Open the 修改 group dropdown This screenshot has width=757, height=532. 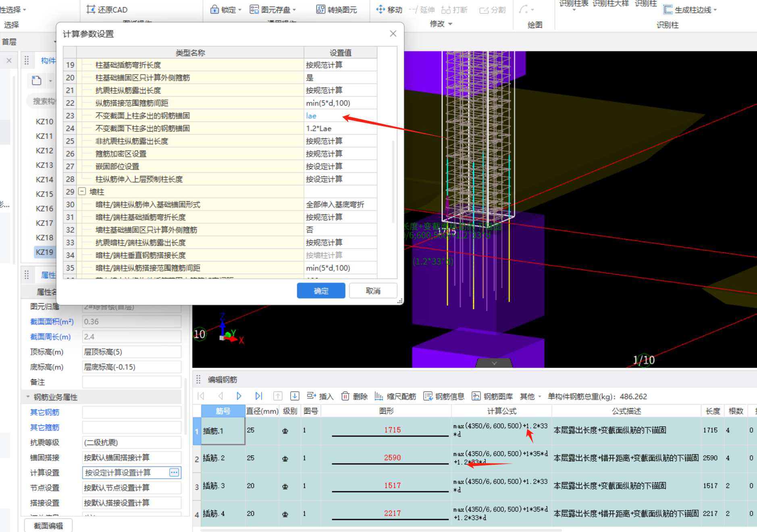441,24
